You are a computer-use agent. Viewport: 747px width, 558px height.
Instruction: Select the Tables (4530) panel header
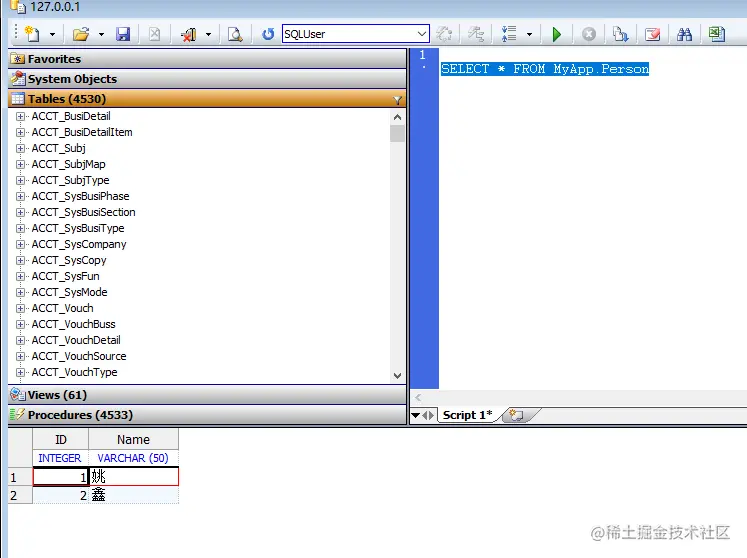pos(207,99)
